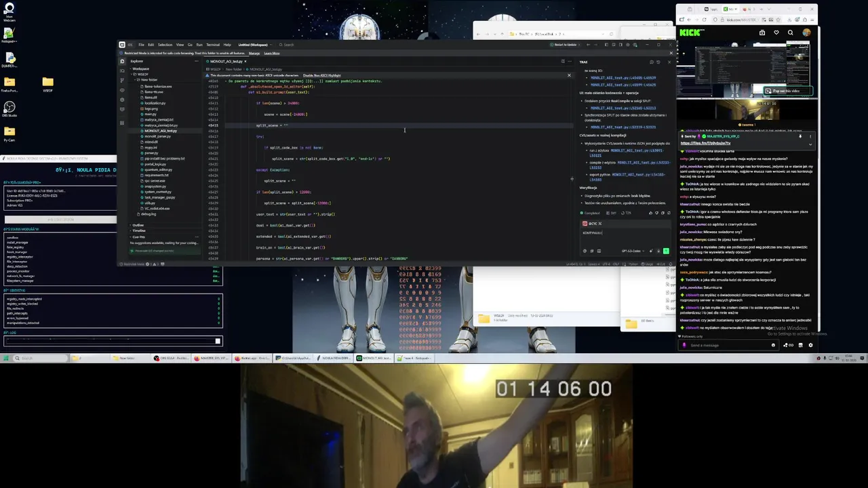Viewport: 868px width, 488px height.
Task: Click the Kick search magnifier icon
Action: 790,33
